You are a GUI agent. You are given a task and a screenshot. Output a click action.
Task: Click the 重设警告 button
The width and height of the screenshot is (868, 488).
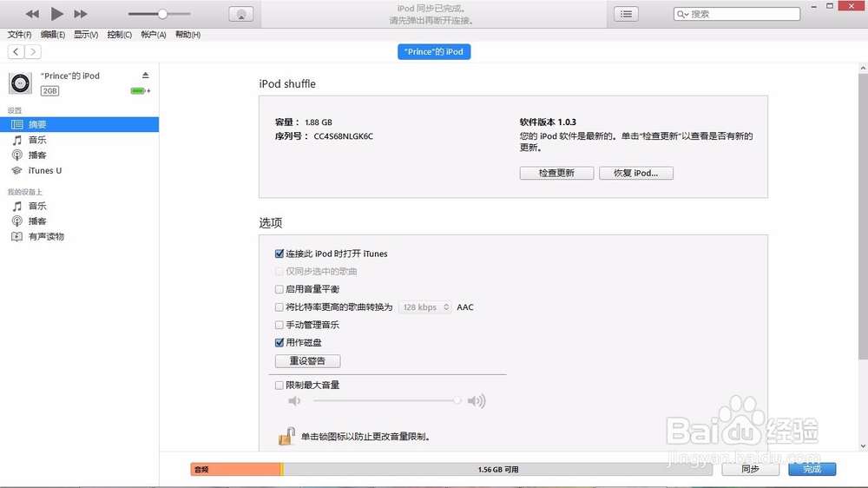pos(308,361)
